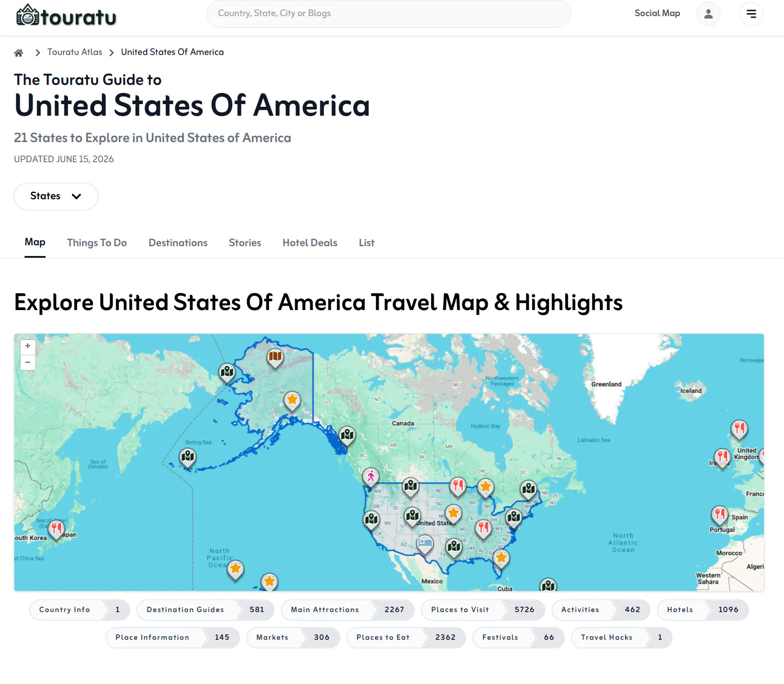
Task: Click the green map marker near Virginia coast
Action: tap(514, 518)
